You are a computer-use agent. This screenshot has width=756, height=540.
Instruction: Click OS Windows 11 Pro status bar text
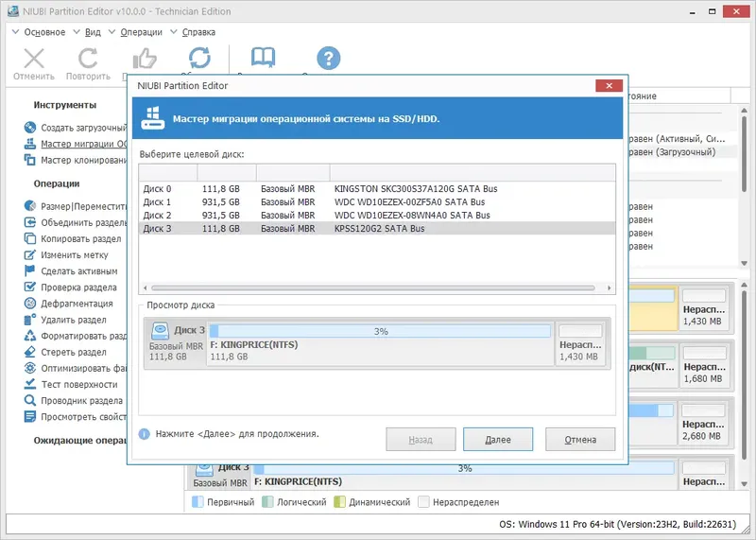pos(618,524)
